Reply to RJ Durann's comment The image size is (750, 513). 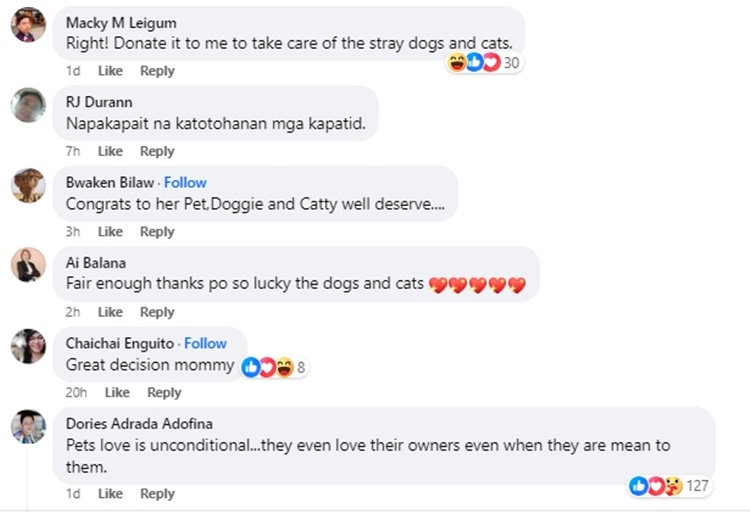[x=157, y=151]
